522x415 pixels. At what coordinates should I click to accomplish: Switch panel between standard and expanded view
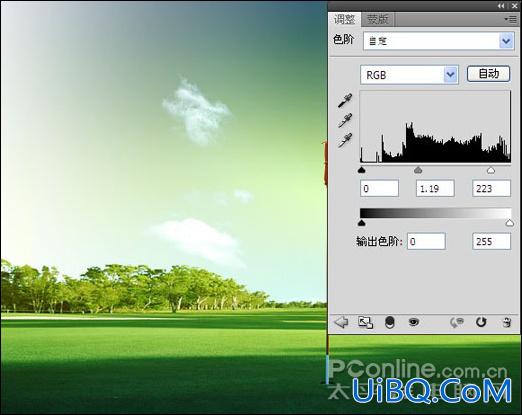pyautogui.click(x=365, y=323)
